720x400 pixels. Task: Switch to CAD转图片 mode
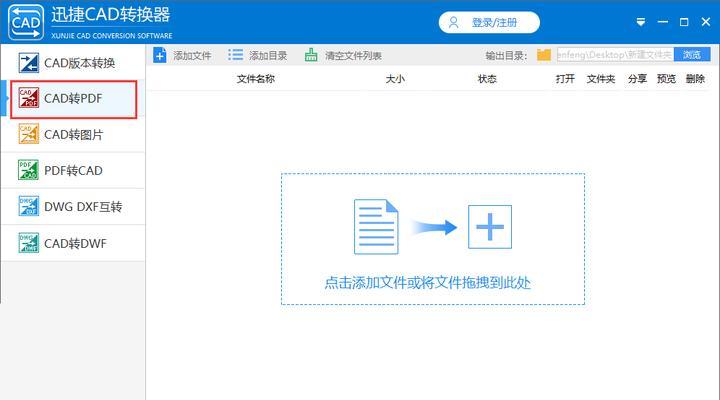click(73, 135)
